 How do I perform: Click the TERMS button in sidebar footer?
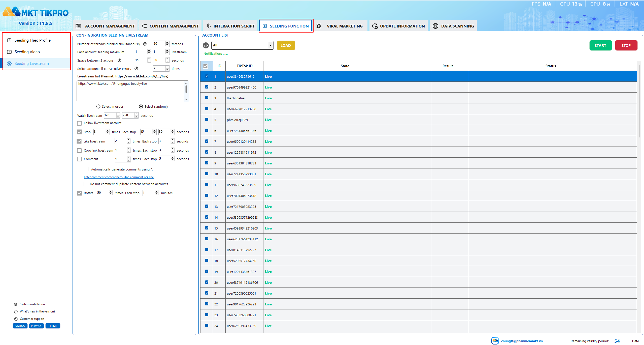pyautogui.click(x=53, y=326)
